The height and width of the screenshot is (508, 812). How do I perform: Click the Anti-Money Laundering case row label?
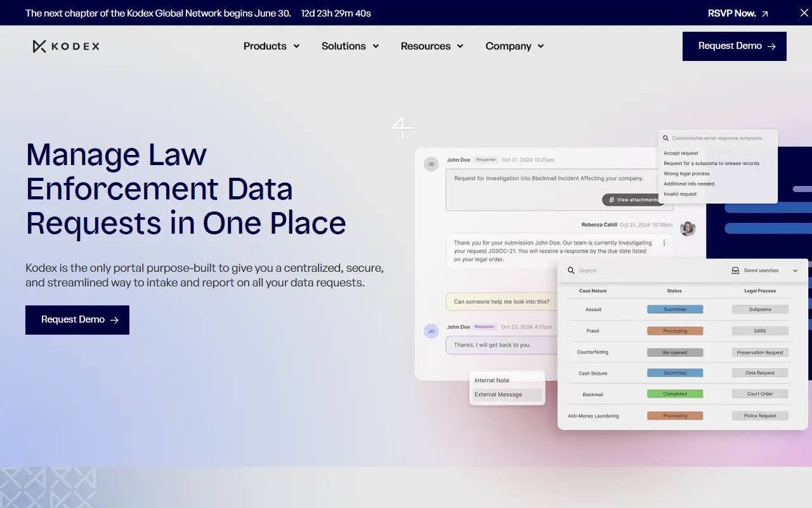pyautogui.click(x=593, y=416)
